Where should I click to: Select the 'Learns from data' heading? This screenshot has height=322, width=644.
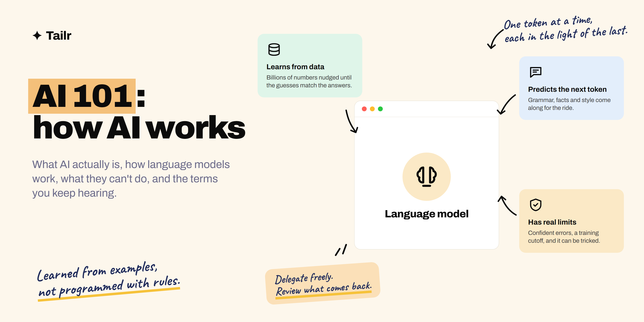coord(295,67)
